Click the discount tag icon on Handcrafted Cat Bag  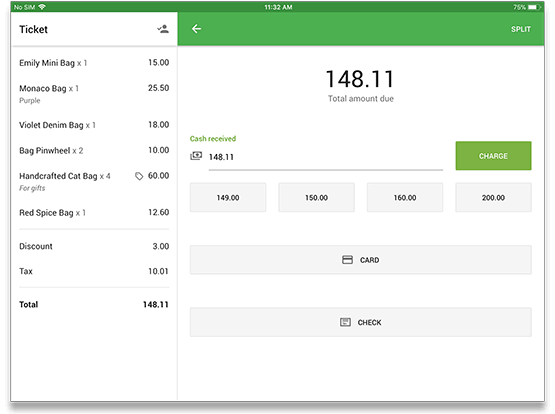tap(139, 176)
